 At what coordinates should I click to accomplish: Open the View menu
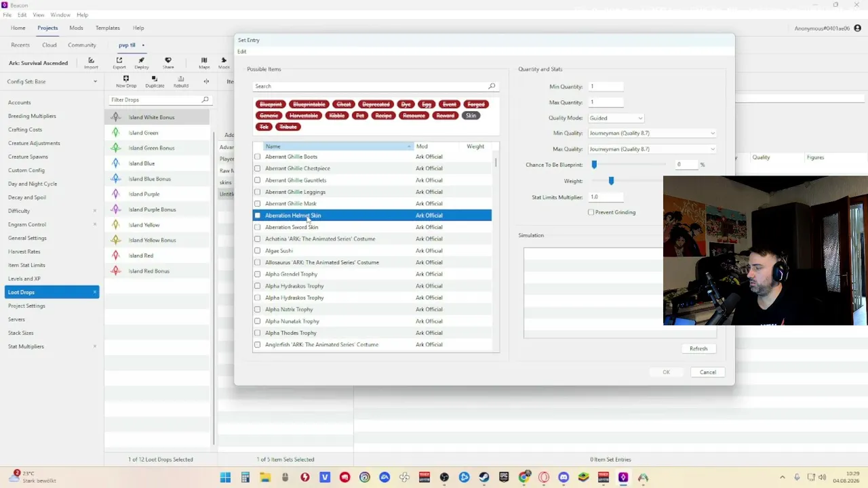(x=39, y=15)
